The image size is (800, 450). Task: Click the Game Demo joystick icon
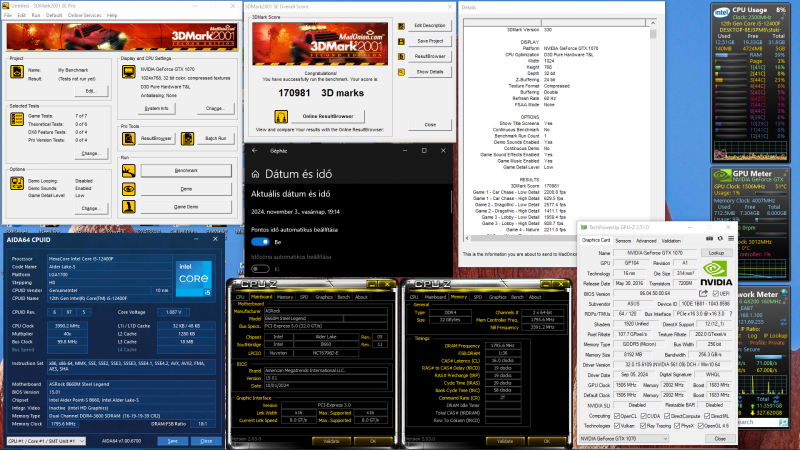coord(129,207)
